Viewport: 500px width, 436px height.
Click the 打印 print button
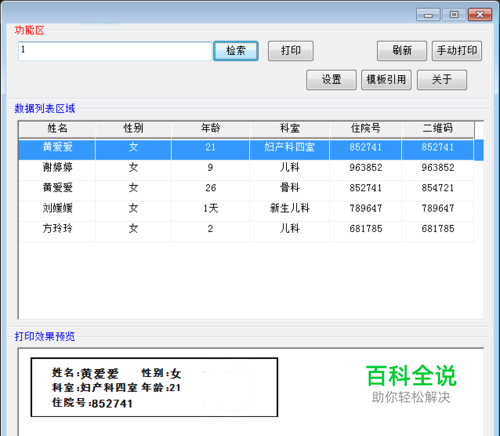(x=291, y=51)
